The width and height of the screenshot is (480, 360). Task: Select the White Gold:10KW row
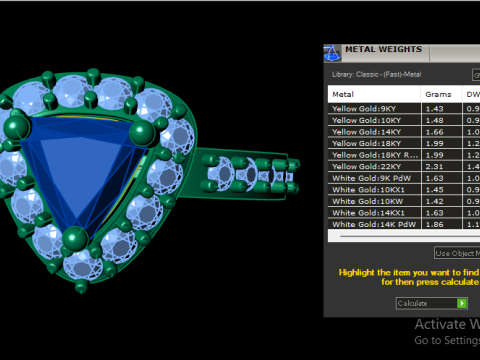(404, 201)
